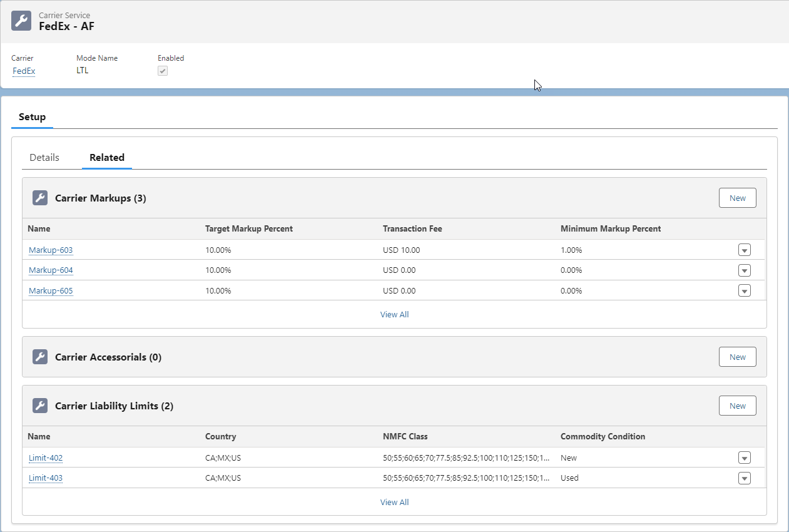The image size is (789, 532).
Task: Click the Carrier Liability Limits wrench icon
Action: [x=40, y=406]
